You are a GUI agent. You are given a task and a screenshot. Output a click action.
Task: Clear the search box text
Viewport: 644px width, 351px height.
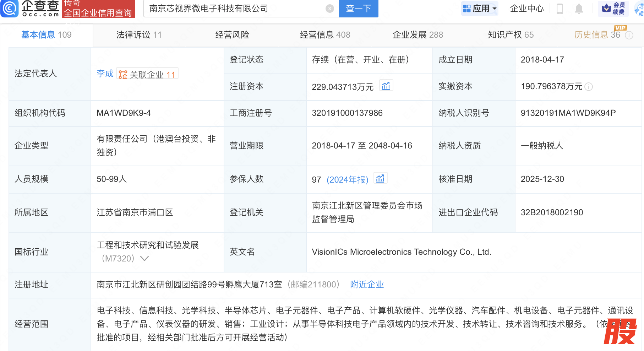(x=329, y=9)
